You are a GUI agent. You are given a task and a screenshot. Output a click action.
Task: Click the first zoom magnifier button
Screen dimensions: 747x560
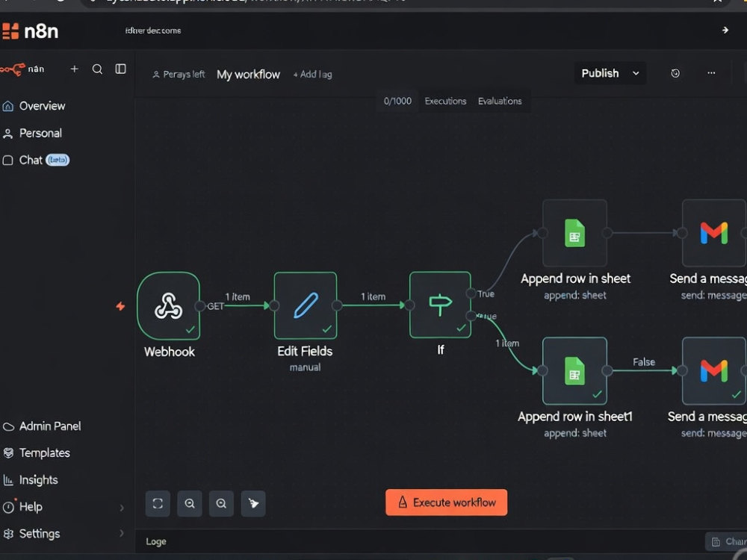pyautogui.click(x=190, y=503)
